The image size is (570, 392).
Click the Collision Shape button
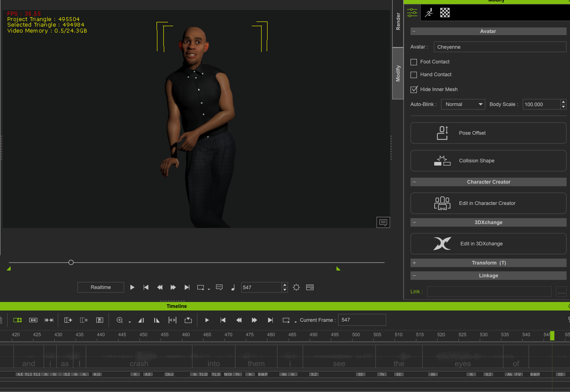tap(488, 161)
